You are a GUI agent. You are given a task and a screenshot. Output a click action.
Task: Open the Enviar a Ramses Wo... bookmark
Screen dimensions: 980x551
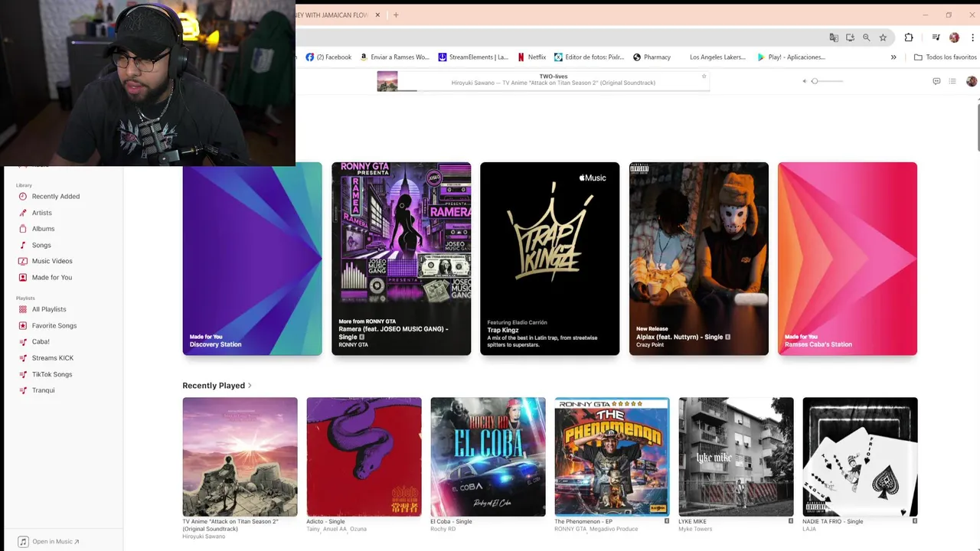click(394, 57)
